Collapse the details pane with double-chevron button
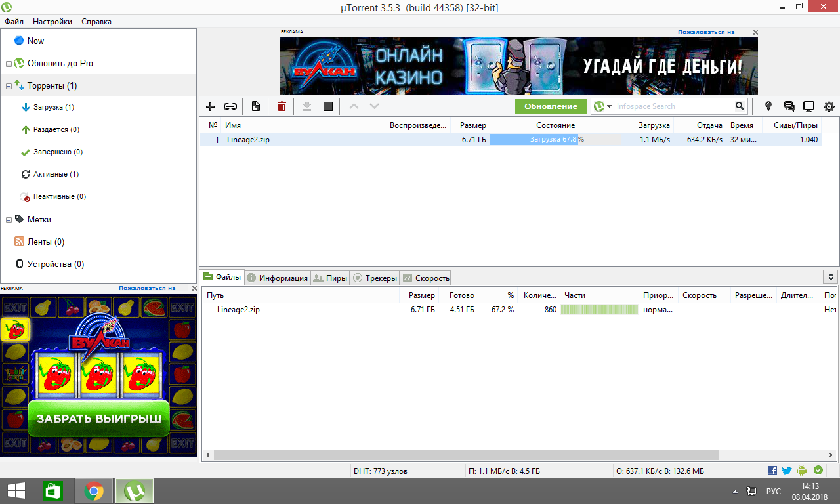840x504 pixels. point(830,277)
